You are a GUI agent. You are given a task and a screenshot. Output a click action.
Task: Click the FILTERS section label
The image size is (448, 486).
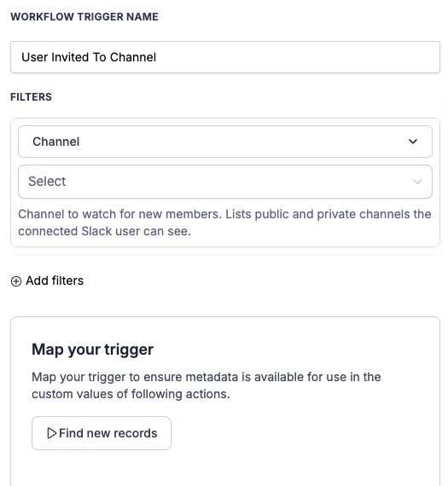(x=31, y=97)
